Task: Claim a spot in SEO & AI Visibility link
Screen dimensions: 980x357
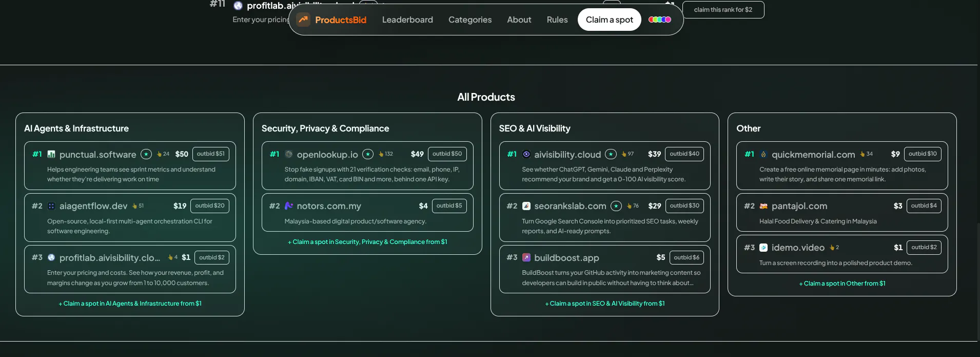Action: pos(605,304)
